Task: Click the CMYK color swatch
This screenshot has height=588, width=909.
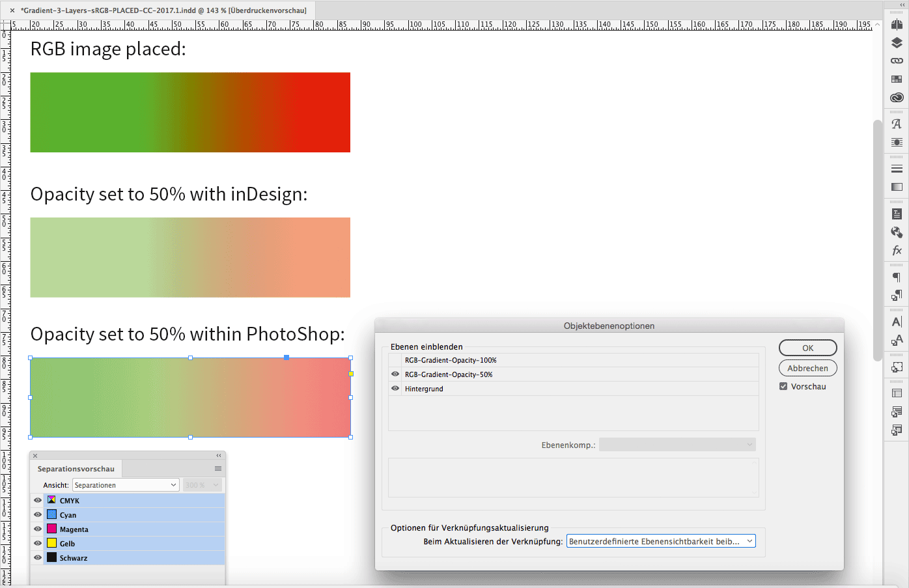Action: coord(51,500)
